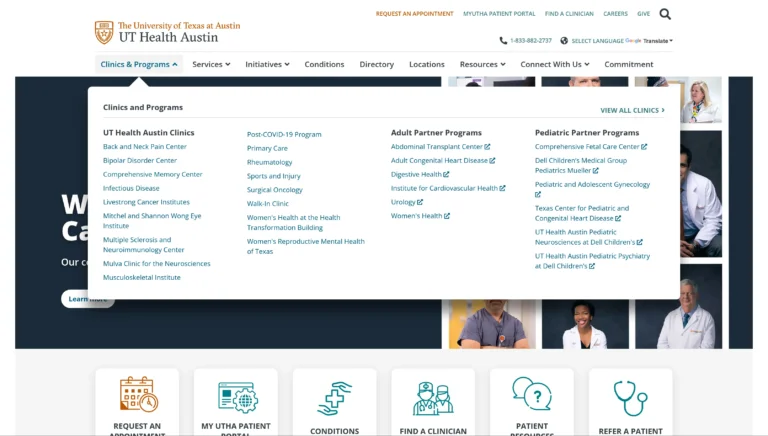The height and width of the screenshot is (436, 768).
Task: Open the Google Translate language dropdown
Action: [x=658, y=41]
